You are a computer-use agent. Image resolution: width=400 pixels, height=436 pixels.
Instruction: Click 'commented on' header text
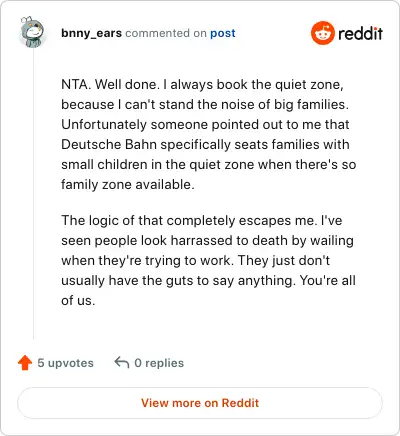tap(166, 33)
